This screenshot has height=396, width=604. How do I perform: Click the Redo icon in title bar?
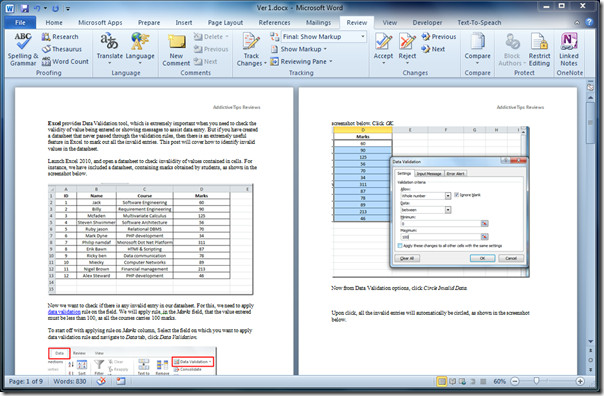(55, 8)
